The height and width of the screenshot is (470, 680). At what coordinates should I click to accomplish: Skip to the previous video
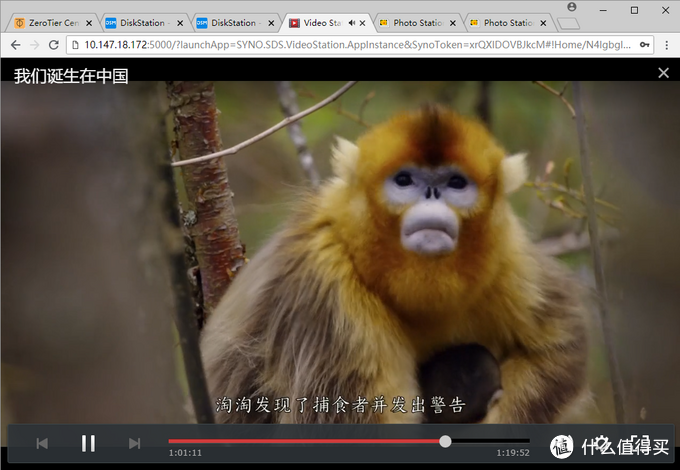click(42, 443)
